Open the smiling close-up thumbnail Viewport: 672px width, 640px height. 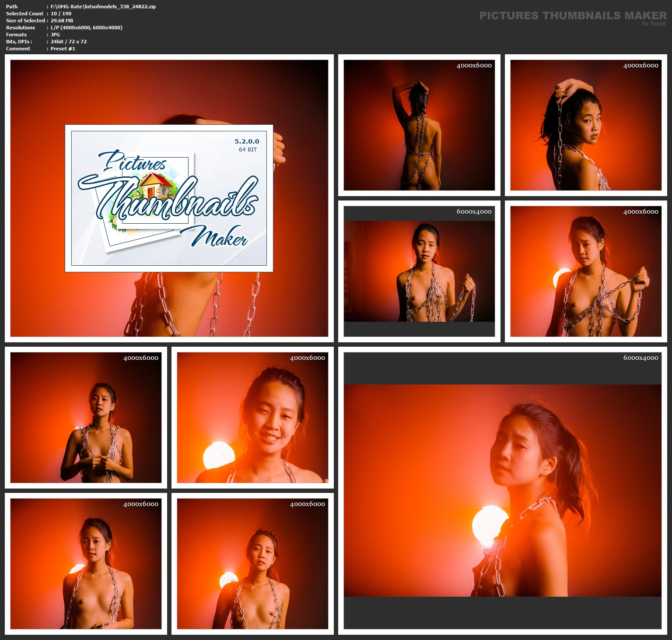(252, 418)
